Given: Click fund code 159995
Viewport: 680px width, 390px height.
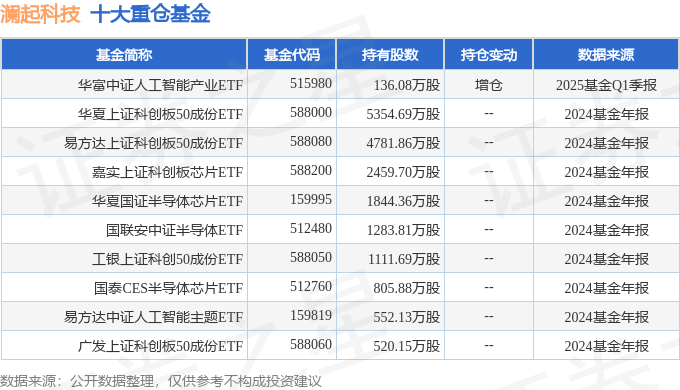Looking at the screenshot, I should point(311,200).
